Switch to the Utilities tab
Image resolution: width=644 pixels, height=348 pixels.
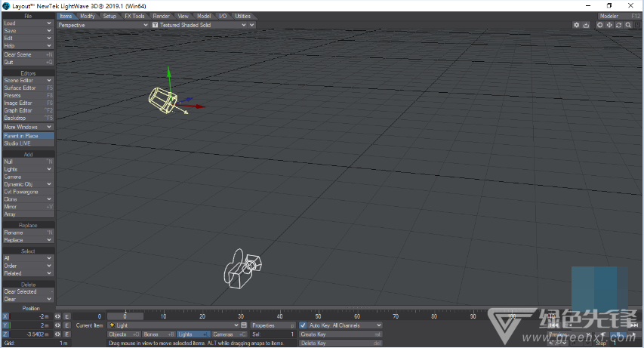tap(243, 16)
